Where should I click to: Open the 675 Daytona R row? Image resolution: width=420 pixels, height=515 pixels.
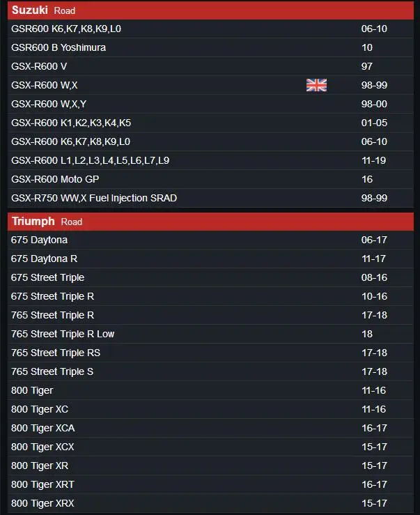(x=44, y=259)
